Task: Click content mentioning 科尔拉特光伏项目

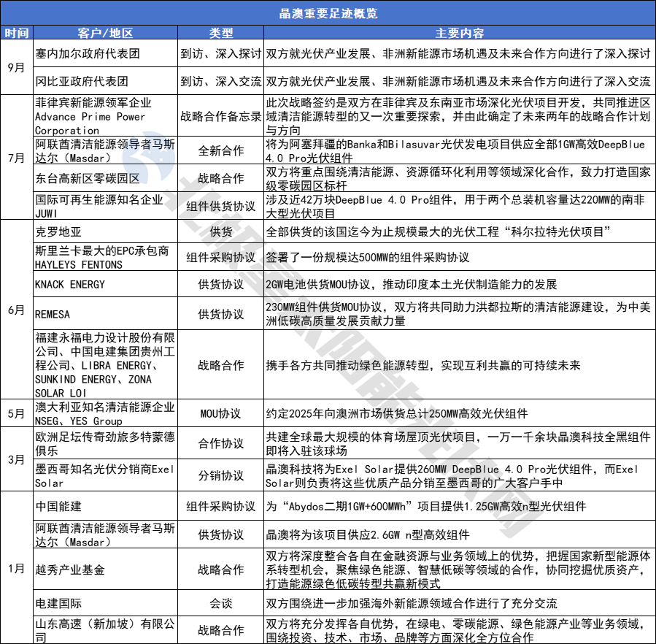Action: 460,231
